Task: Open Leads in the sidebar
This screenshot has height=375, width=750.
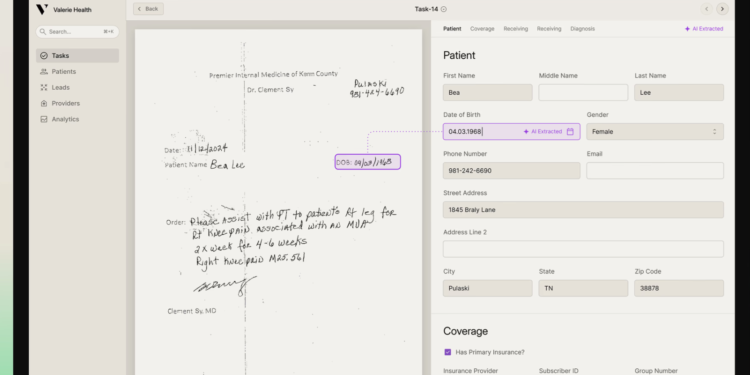Action: point(77,88)
